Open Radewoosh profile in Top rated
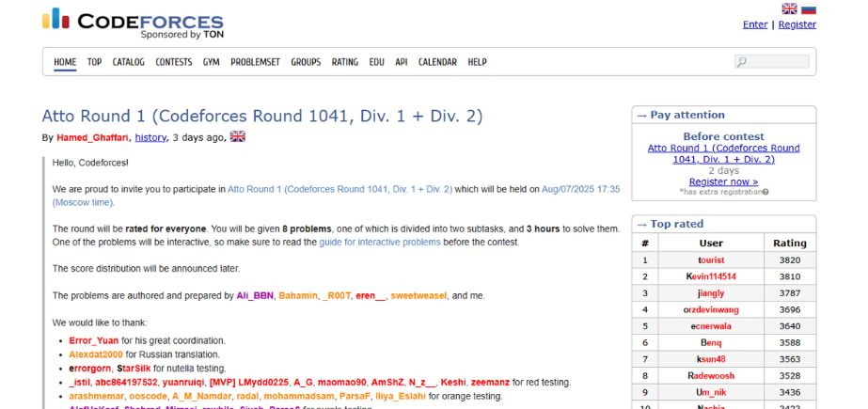Image resolution: width=868 pixels, height=409 pixels. click(x=711, y=376)
